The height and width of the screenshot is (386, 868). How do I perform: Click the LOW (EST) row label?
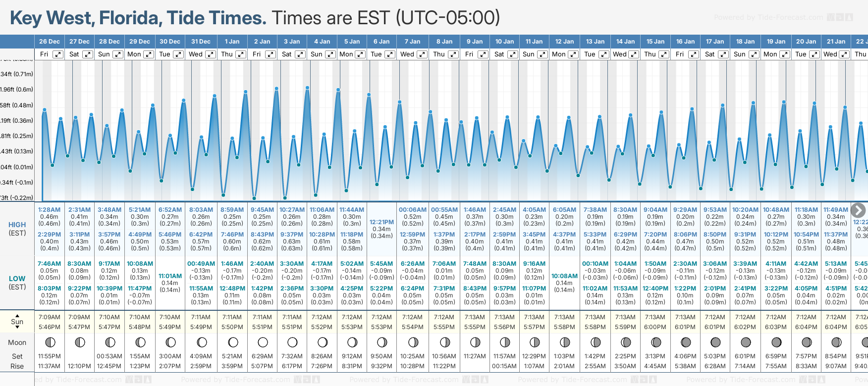17,283
